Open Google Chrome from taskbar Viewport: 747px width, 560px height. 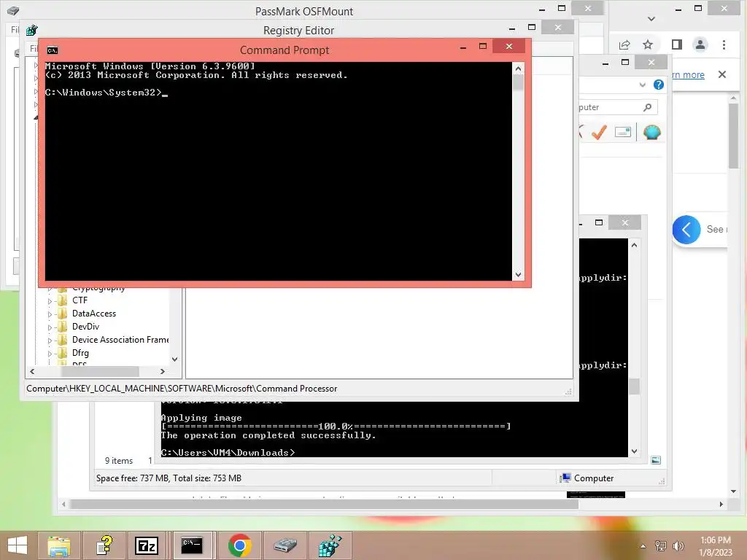[239, 545]
